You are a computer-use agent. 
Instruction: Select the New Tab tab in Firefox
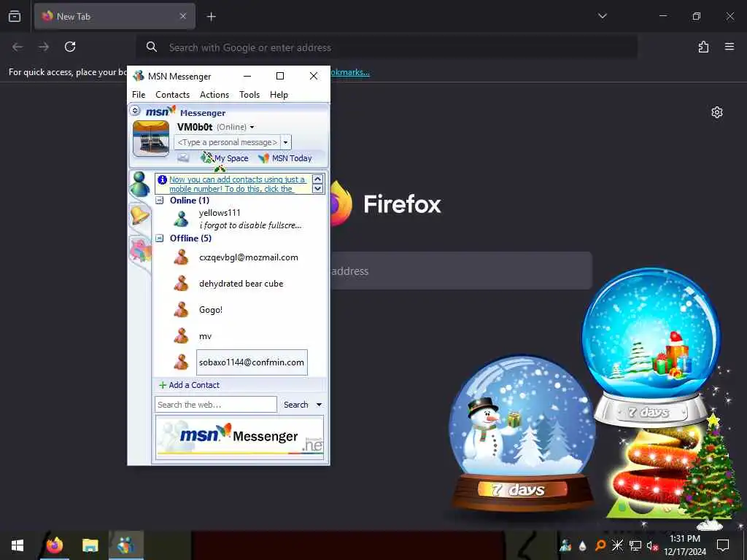[115, 16]
